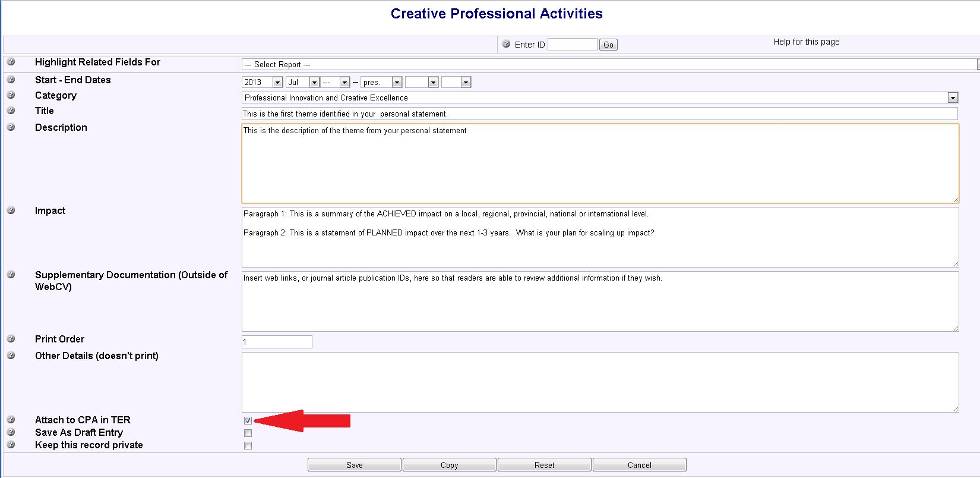Click help icon next to Category
Screen dimensions: 980x478
(11, 95)
